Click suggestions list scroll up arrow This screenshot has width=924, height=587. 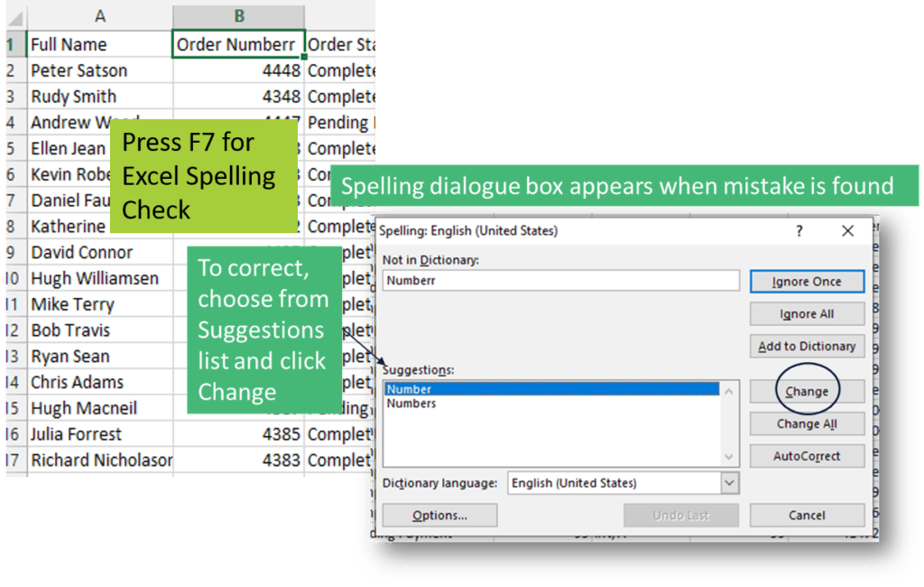(729, 392)
